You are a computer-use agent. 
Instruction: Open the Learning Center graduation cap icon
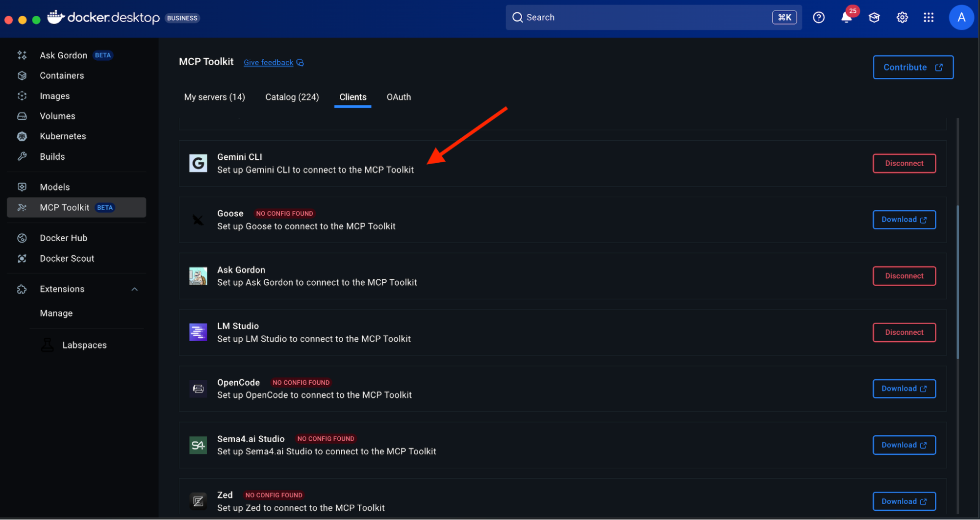point(874,18)
